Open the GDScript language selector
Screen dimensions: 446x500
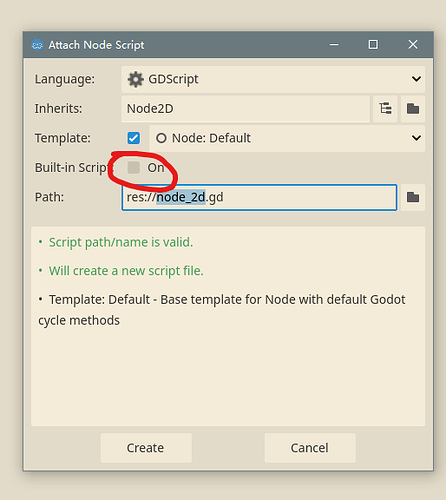click(x=273, y=79)
